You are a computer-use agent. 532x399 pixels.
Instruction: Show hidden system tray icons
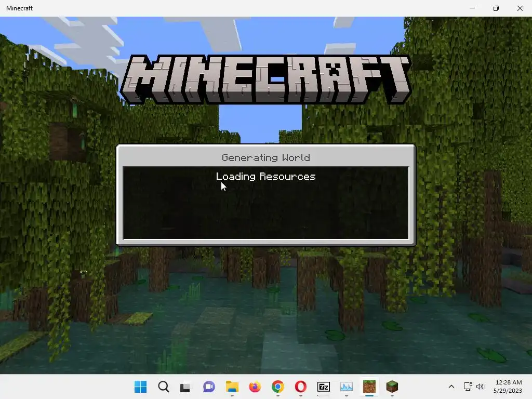(x=451, y=387)
